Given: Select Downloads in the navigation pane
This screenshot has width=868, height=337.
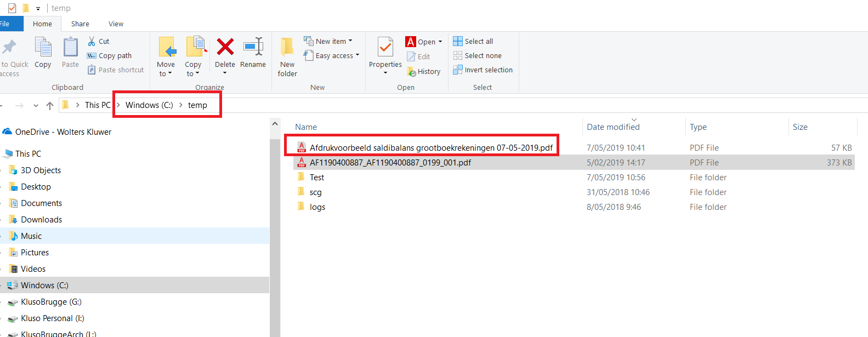Looking at the screenshot, I should click(x=41, y=220).
